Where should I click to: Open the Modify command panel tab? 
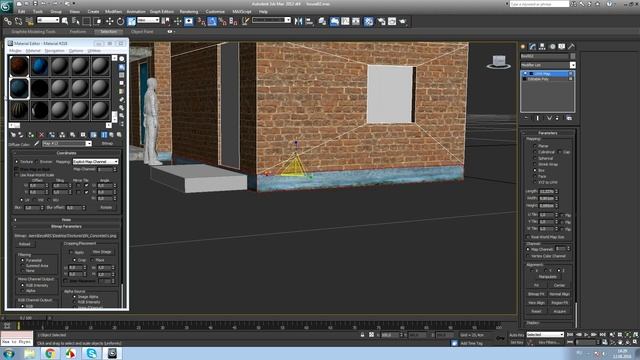coord(532,47)
